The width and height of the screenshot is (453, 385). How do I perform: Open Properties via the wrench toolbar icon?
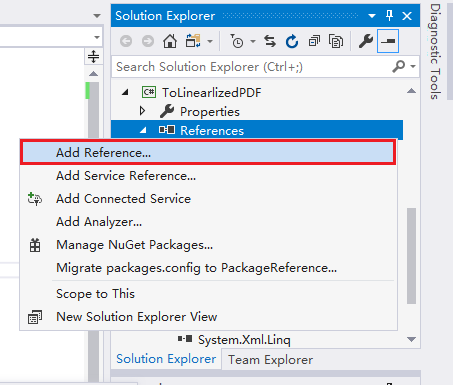point(366,41)
